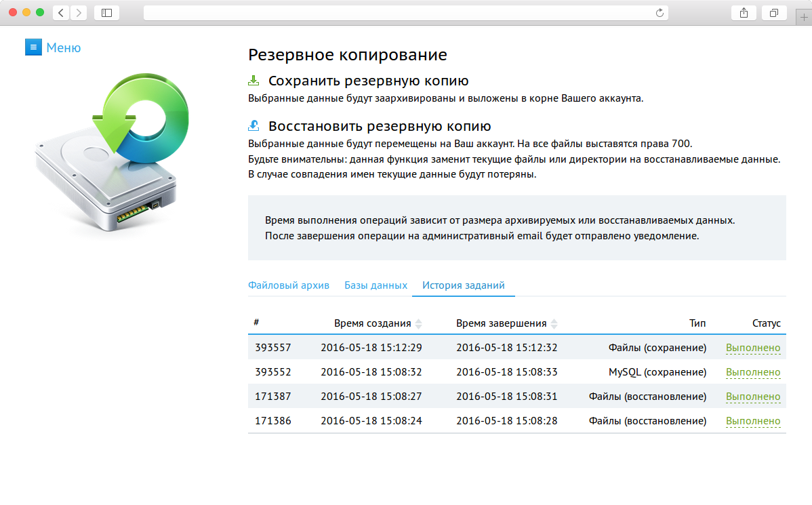
Task: Open Сохранить резервную копию heading
Action: pyautogui.click(x=368, y=81)
